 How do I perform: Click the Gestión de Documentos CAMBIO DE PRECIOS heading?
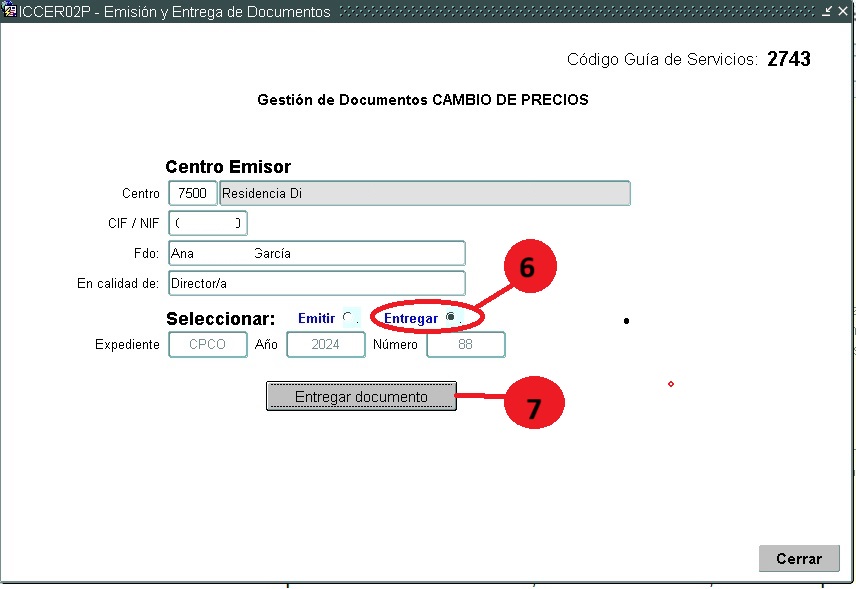point(423,100)
